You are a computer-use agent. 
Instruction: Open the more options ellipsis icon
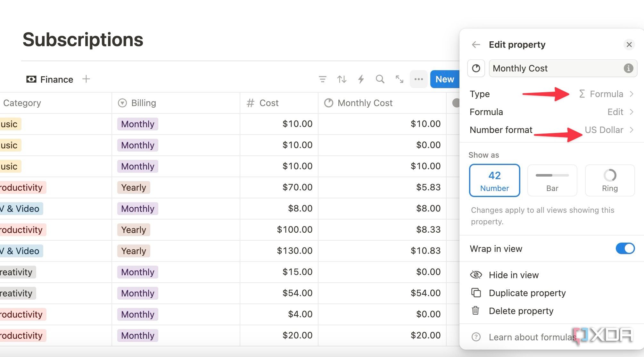tap(418, 79)
